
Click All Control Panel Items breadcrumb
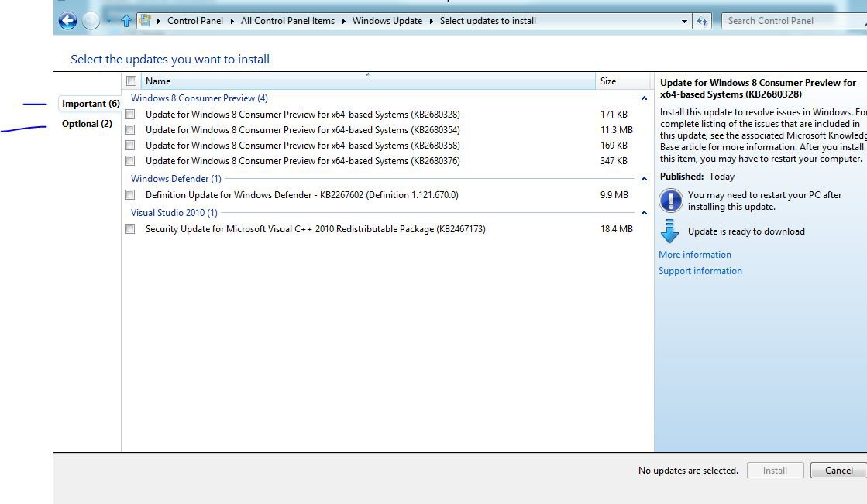pyautogui.click(x=287, y=21)
